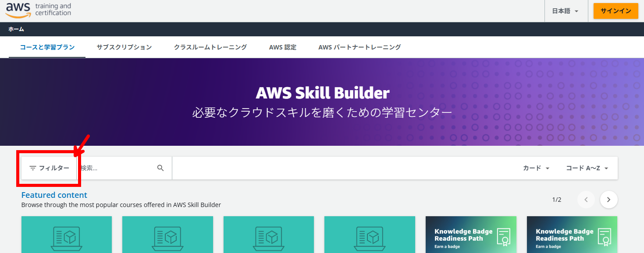This screenshot has width=644, height=253.
Task: Open the フィルター panel button
Action: pyautogui.click(x=49, y=168)
